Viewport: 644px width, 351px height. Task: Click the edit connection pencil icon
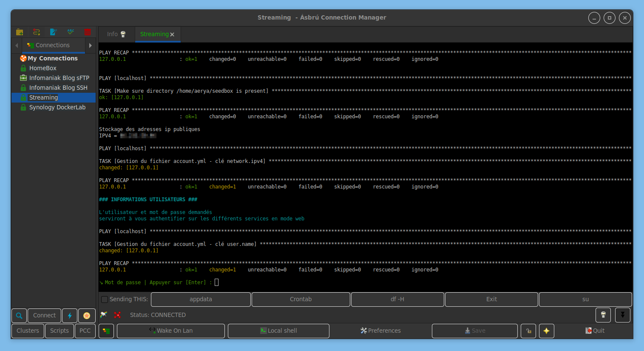54,32
